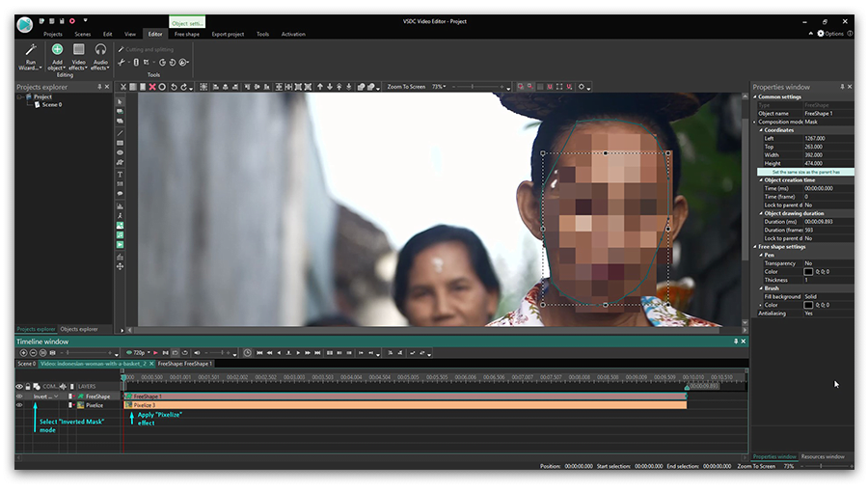868x492 pixels.
Task: Collapse the Object creation time section
Action: [x=761, y=179]
